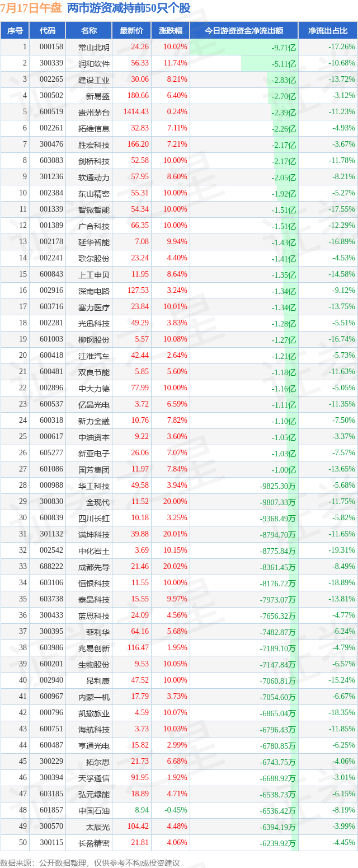
Task: Click outflow value -9825.30万
Action: pos(278,486)
